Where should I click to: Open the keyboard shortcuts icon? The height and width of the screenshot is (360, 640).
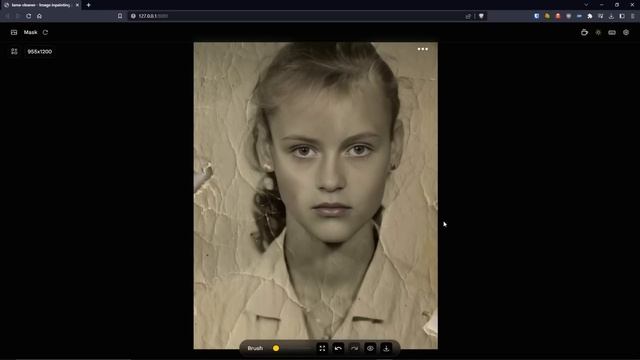[612, 32]
